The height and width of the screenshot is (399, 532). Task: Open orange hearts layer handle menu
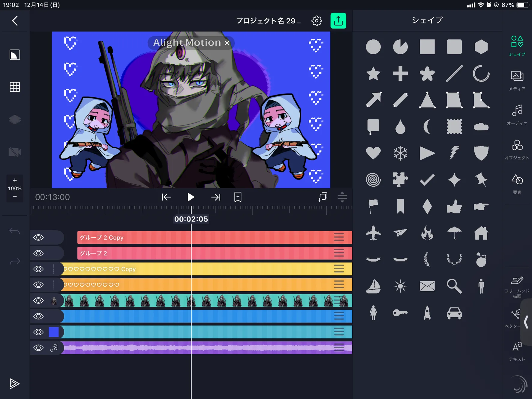point(339,285)
